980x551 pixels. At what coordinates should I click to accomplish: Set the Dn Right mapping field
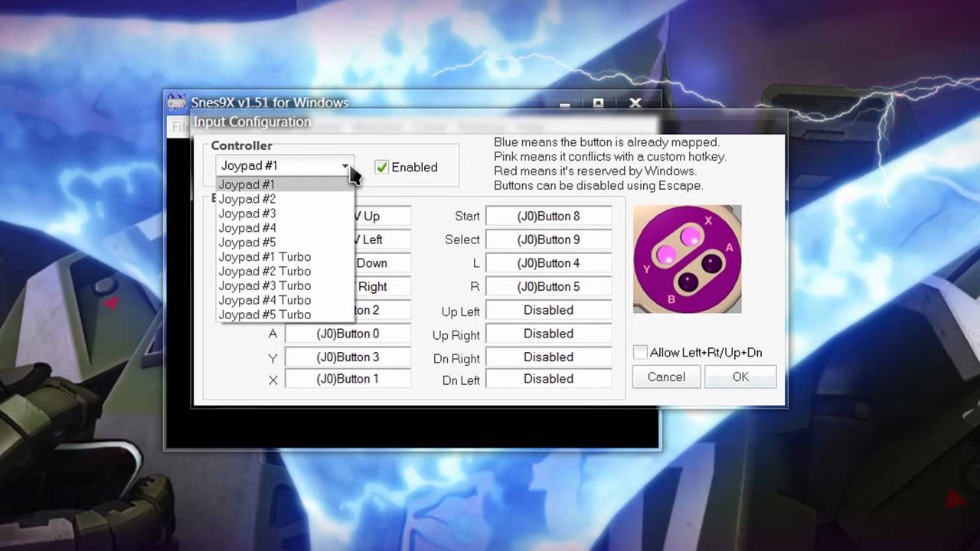coord(548,357)
